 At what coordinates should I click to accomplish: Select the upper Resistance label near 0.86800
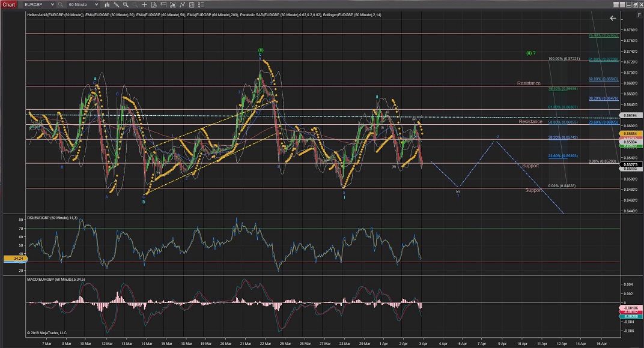pyautogui.click(x=529, y=83)
